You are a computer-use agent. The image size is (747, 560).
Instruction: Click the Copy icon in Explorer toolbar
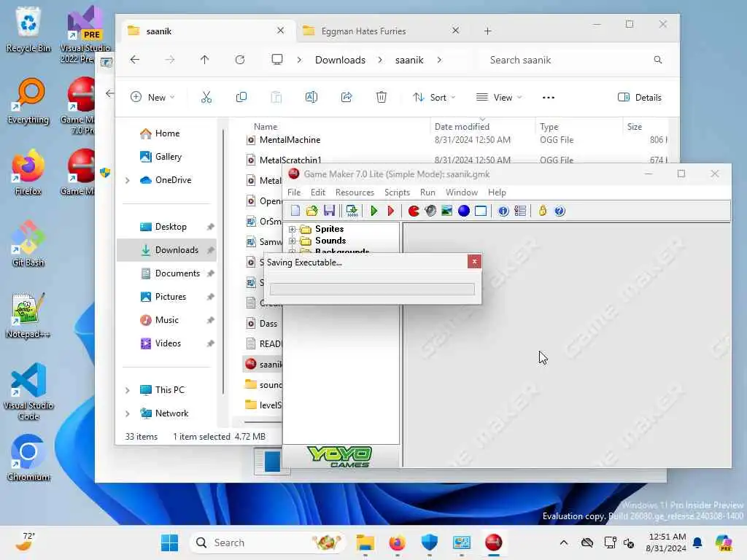241,97
